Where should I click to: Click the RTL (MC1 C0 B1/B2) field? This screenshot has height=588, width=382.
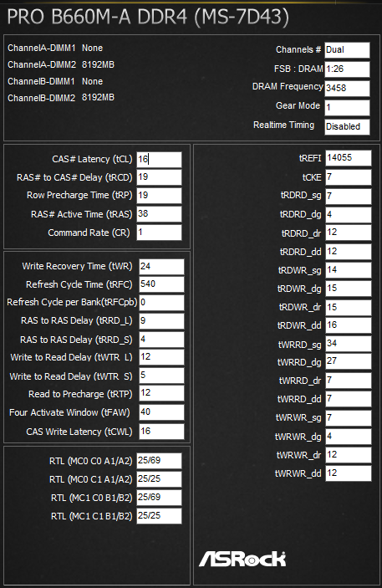(159, 498)
